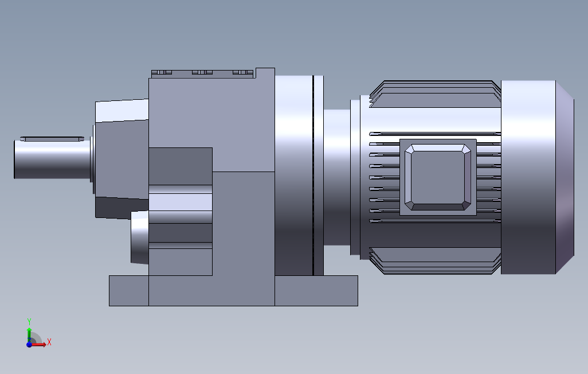Click the red X axis arrow of the triad

click(x=38, y=344)
